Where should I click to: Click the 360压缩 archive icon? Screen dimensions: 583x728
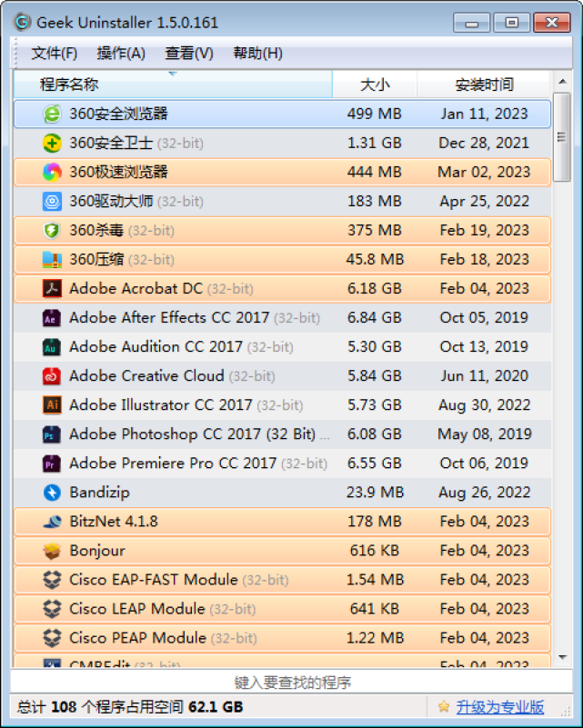[x=52, y=260]
